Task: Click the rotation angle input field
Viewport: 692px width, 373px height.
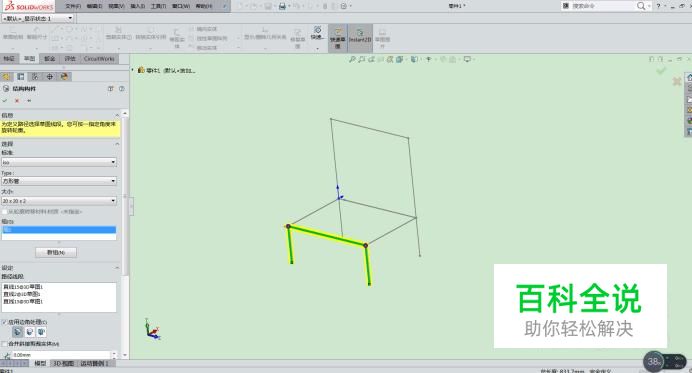Action: 61,355
